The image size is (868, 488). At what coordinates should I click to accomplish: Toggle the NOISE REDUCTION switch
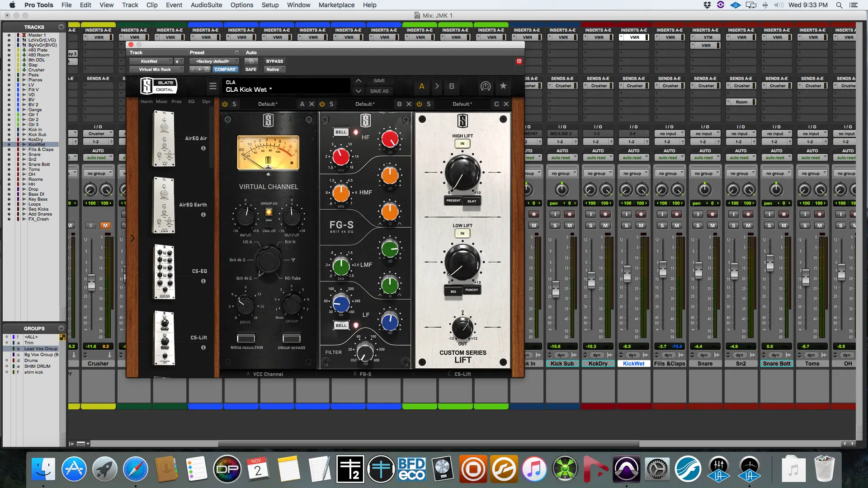(246, 338)
